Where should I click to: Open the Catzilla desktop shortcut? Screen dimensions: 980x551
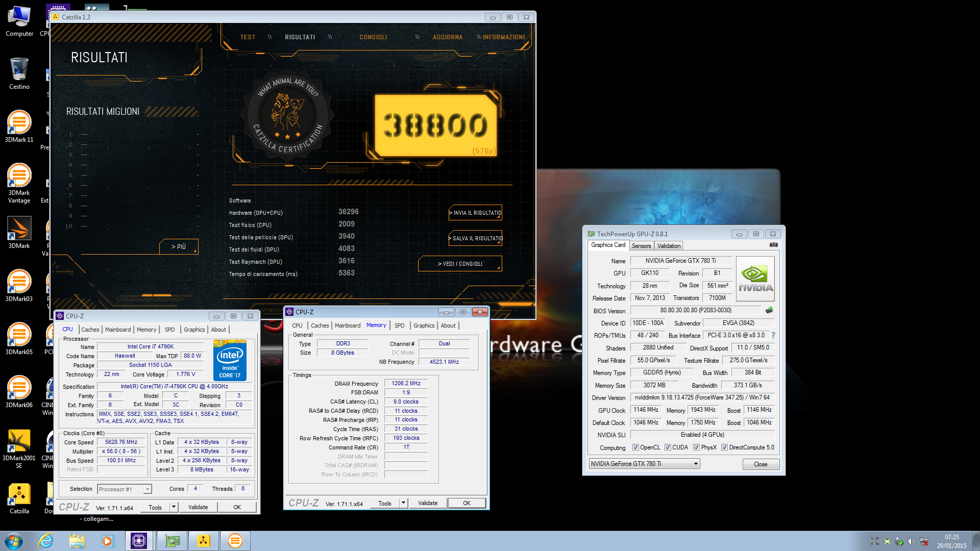pyautogui.click(x=19, y=498)
